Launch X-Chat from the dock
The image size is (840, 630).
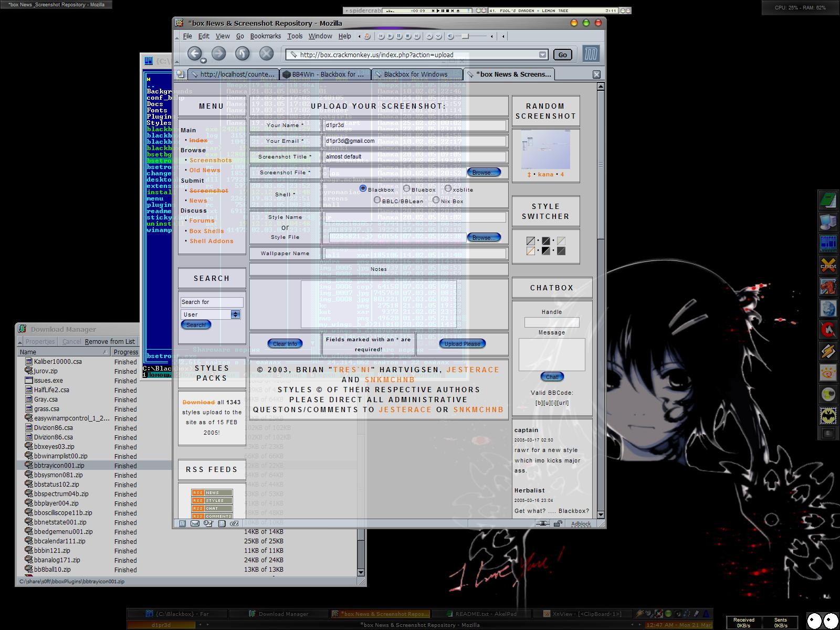(x=828, y=266)
